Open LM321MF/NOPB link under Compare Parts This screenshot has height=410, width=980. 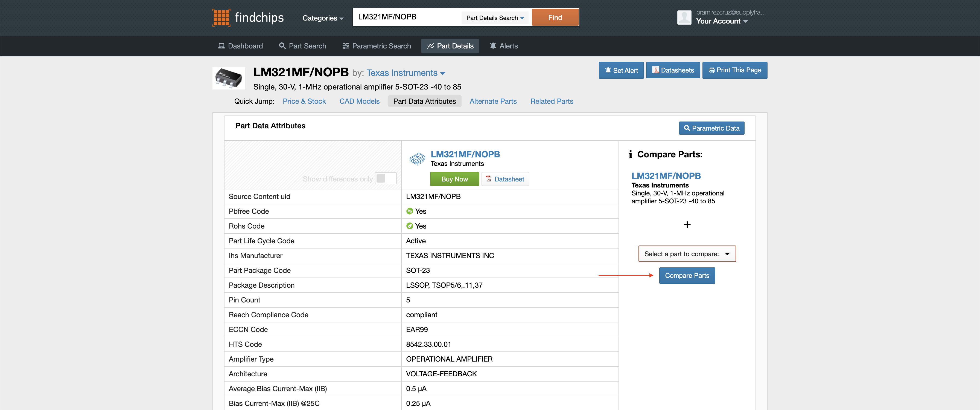click(666, 176)
